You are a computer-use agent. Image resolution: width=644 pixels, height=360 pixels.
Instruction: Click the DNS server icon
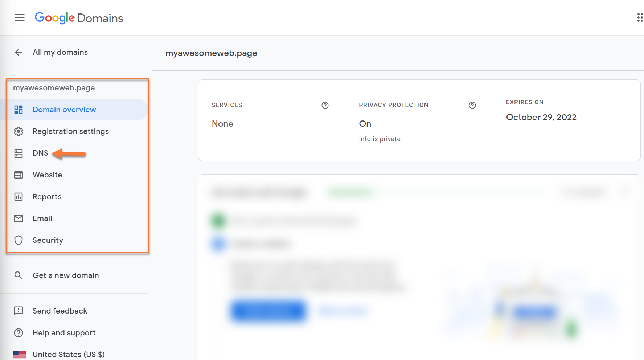pos(19,153)
